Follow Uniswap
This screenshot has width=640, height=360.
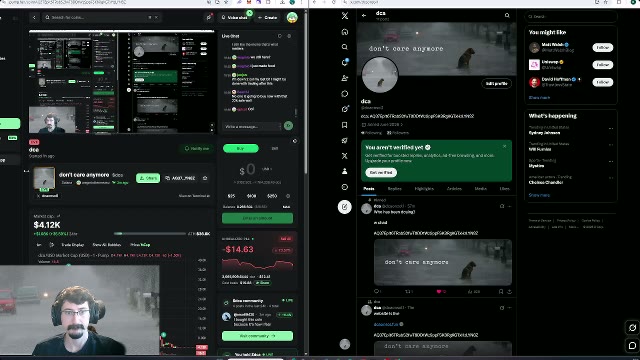[x=602, y=64]
